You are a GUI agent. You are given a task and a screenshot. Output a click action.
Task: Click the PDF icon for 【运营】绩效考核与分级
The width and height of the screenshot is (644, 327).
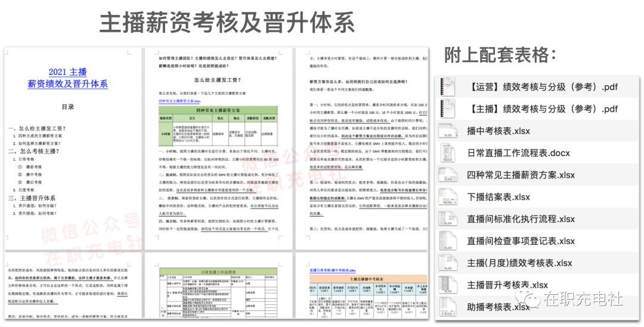[448, 87]
